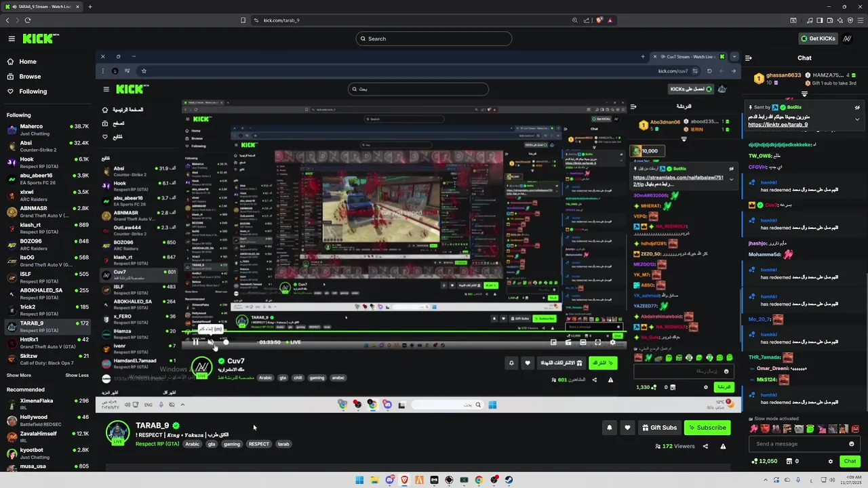Hide the pinned BotRix message
The height and width of the screenshot is (488, 868).
(x=857, y=107)
